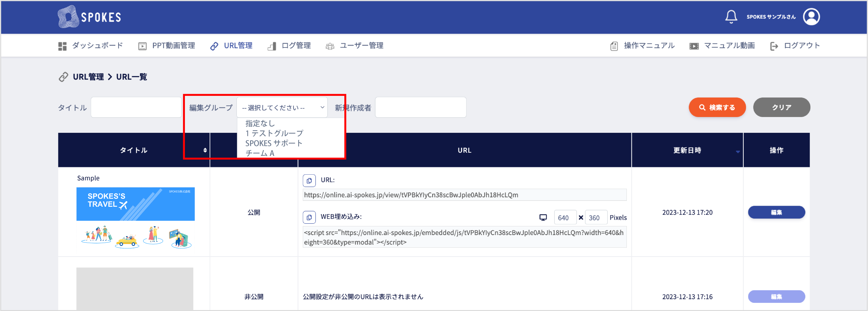Click the 640 width field
Screen dimensions: 868x311
(x=565, y=217)
